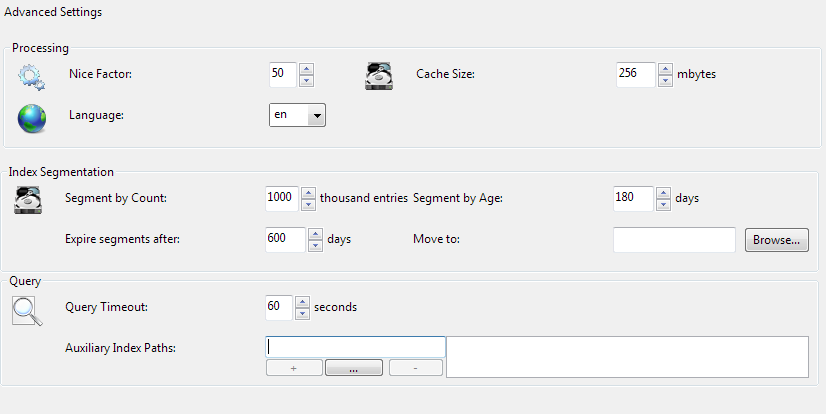
Task: Decrease the Nice Factor value
Action: [x=307, y=81]
